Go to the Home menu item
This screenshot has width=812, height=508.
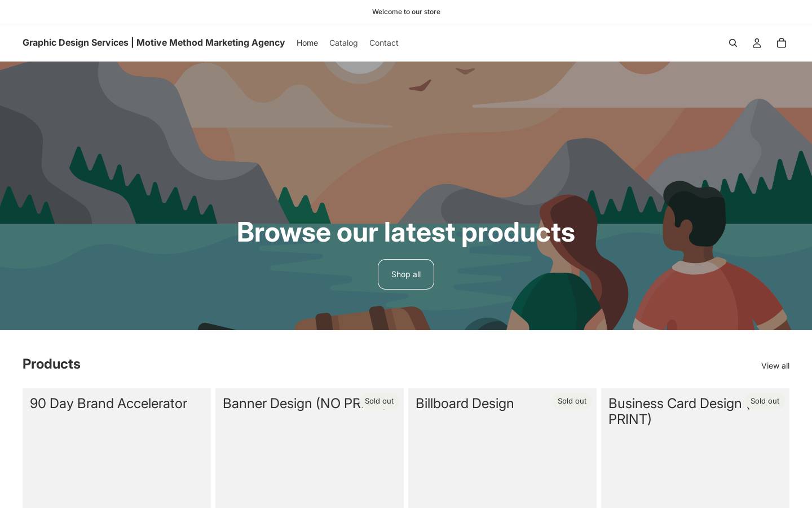pos(307,43)
